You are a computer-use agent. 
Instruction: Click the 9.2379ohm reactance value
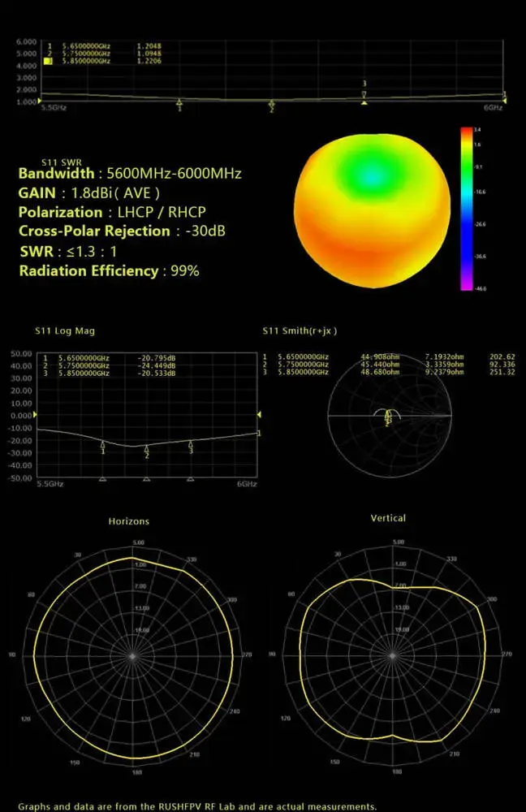tap(445, 372)
